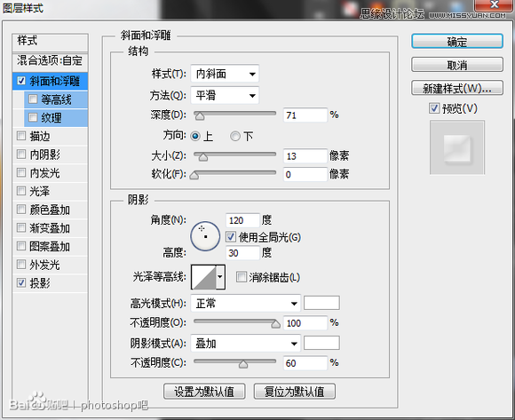Click the angle field showing 120
The height and width of the screenshot is (420, 515).
[242, 220]
